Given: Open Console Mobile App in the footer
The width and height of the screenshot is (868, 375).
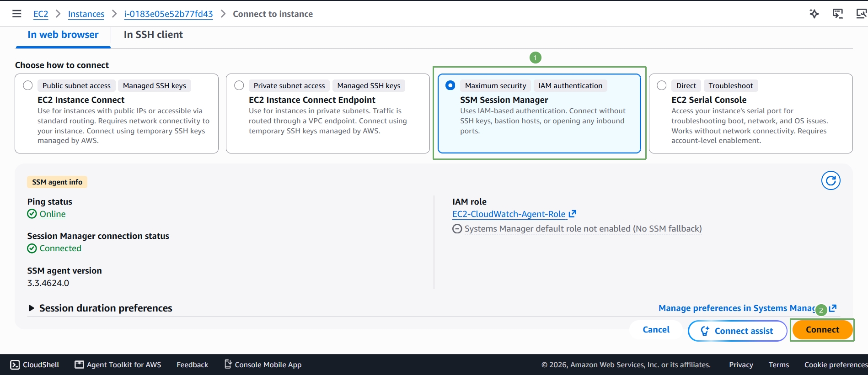Looking at the screenshot, I should coord(263,364).
